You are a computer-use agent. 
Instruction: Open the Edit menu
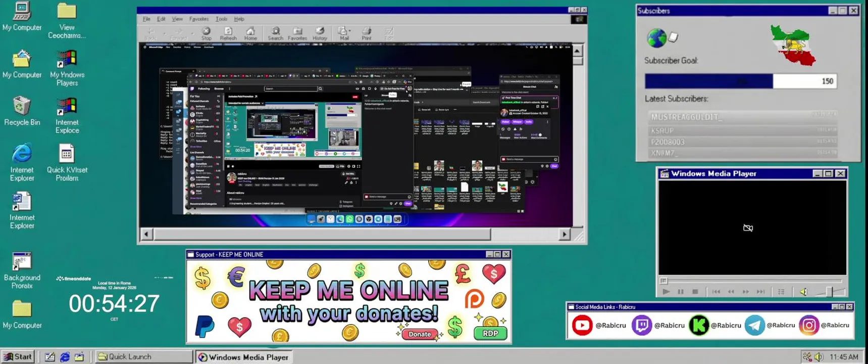161,19
